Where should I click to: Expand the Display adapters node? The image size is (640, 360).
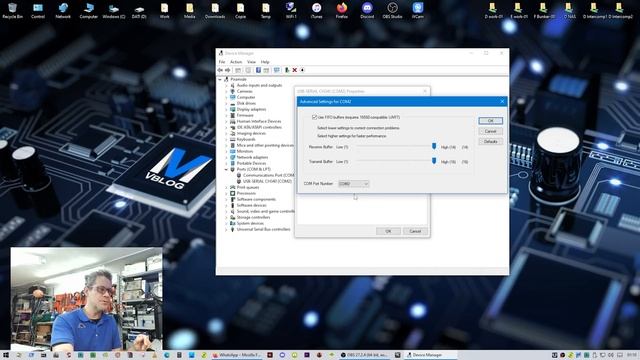tap(226, 109)
